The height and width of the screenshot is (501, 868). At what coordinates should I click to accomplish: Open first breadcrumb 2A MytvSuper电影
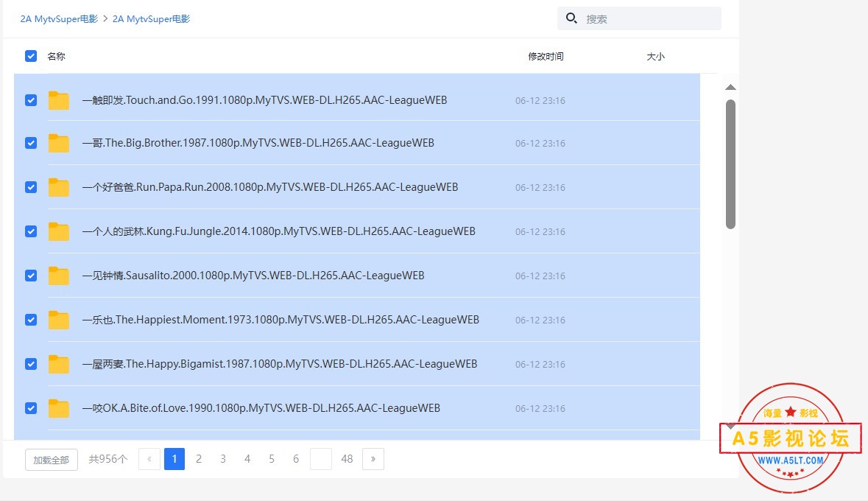point(59,19)
